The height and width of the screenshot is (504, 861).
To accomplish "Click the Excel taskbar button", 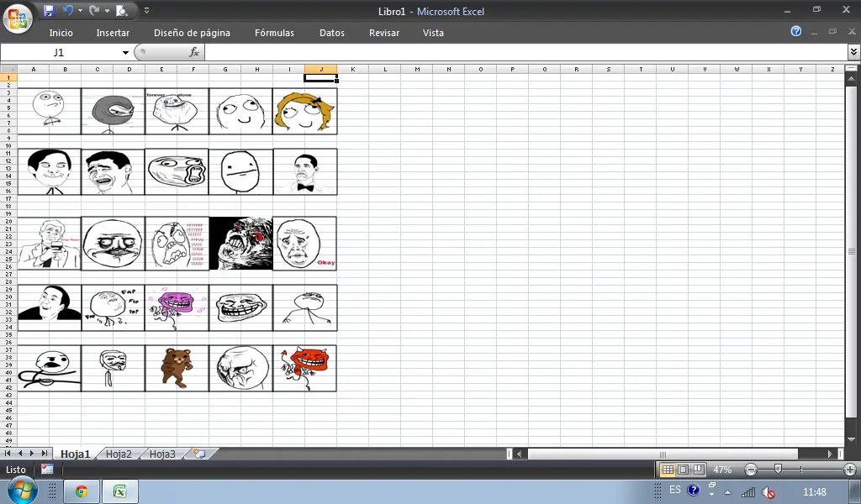I will (x=119, y=491).
